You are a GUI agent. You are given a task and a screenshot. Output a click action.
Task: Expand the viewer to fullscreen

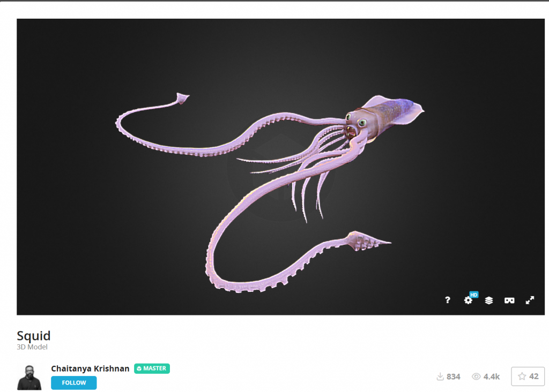(530, 300)
